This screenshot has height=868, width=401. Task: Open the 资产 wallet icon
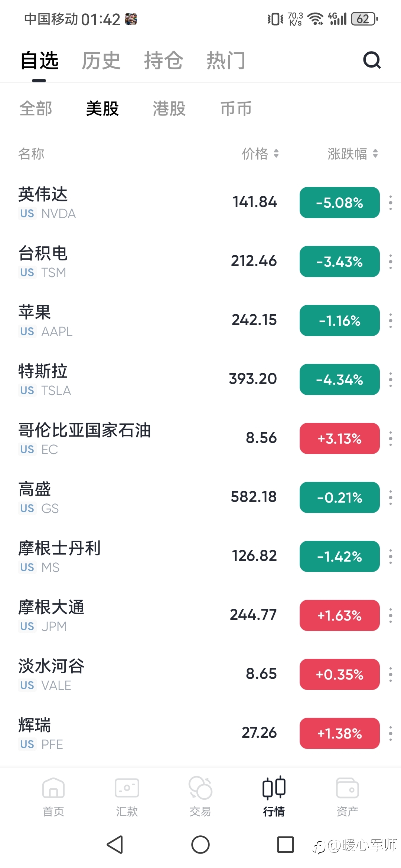click(348, 788)
